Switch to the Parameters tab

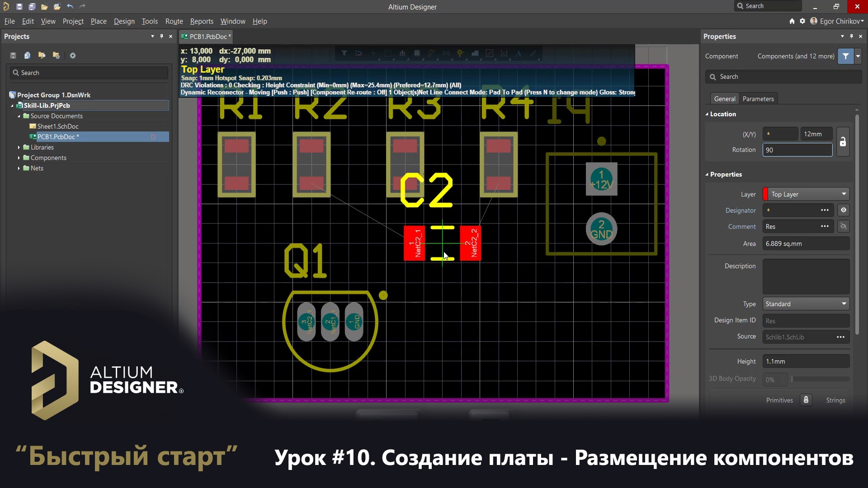click(759, 99)
